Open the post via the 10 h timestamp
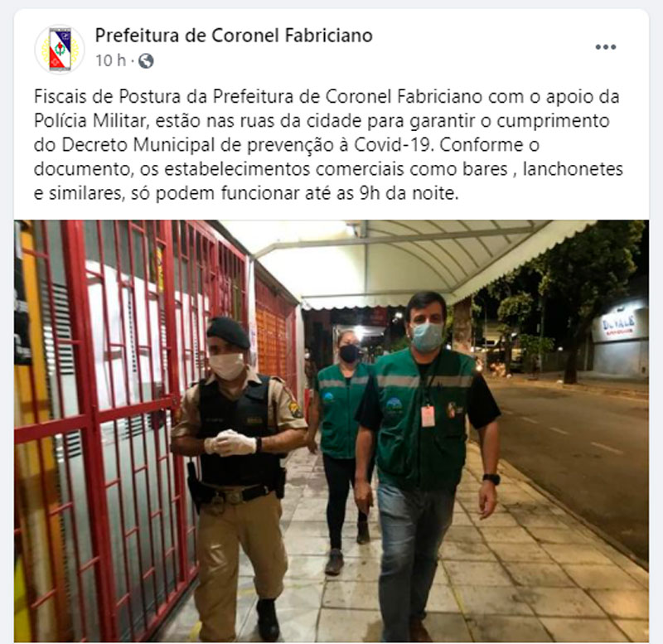Screen dimensions: 663x644 [x=111, y=61]
